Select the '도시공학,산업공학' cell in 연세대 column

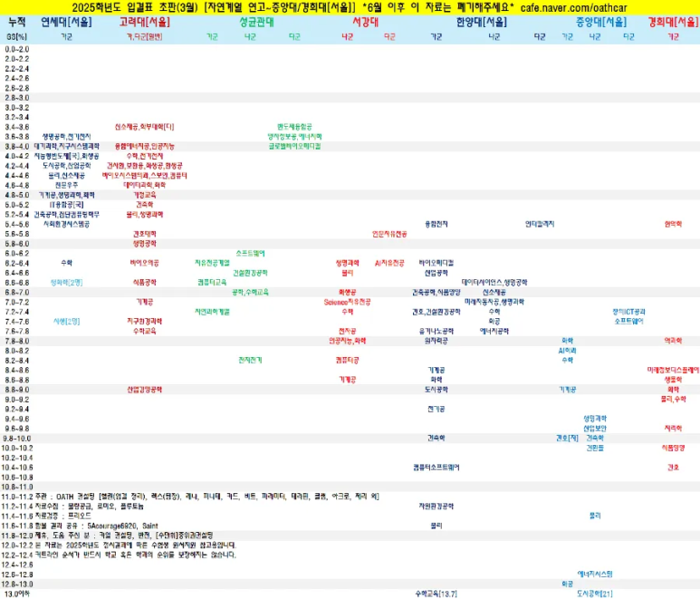66,166
